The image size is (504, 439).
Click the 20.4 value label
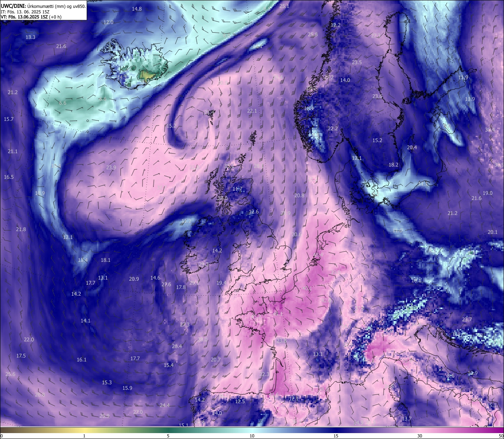[x=412, y=147]
